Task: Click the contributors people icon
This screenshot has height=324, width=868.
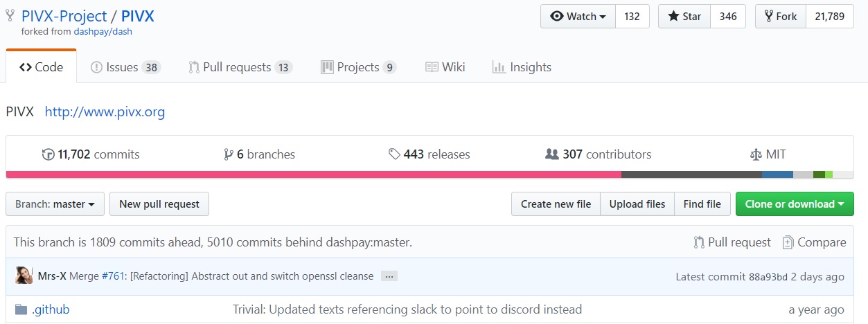Action: 552,154
